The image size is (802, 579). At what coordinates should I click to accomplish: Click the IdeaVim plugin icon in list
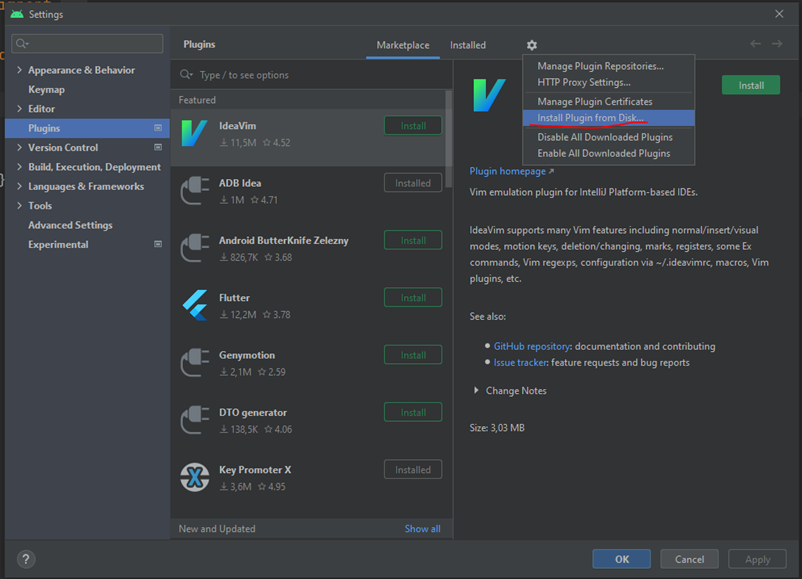[x=194, y=133]
